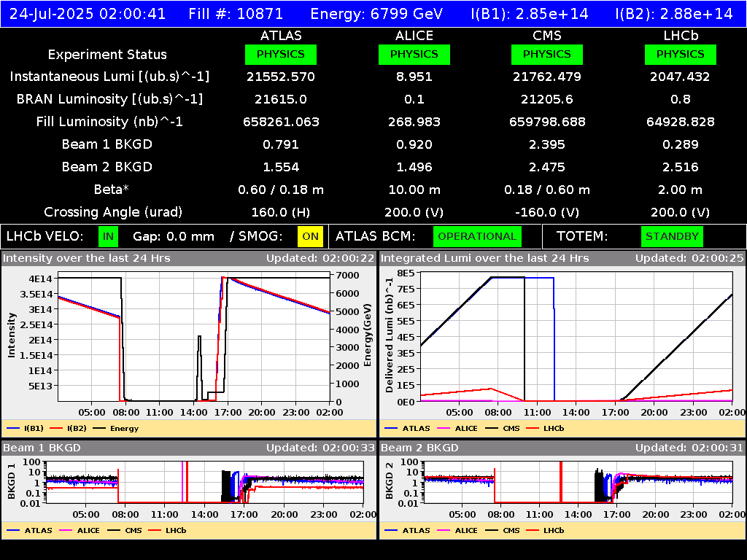Click the SMOG ON yellow indicator

point(310,237)
